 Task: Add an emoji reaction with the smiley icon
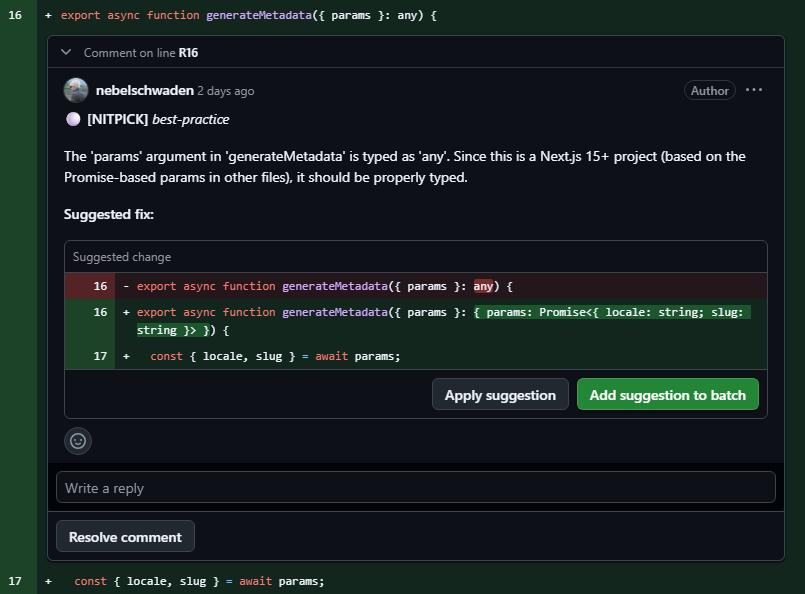(x=78, y=440)
